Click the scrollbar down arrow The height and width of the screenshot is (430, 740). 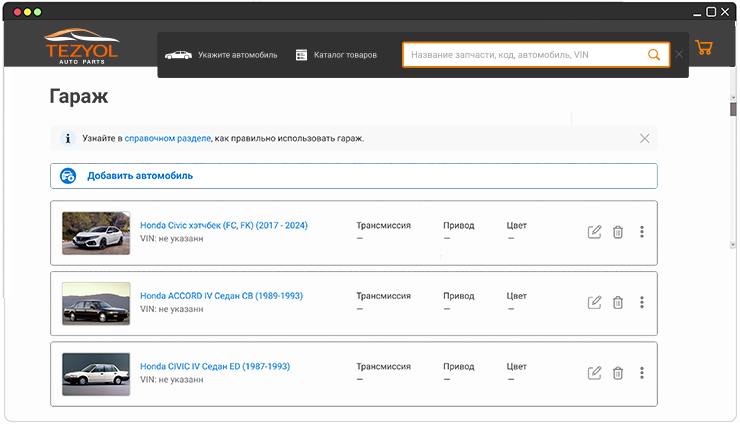coord(733,245)
